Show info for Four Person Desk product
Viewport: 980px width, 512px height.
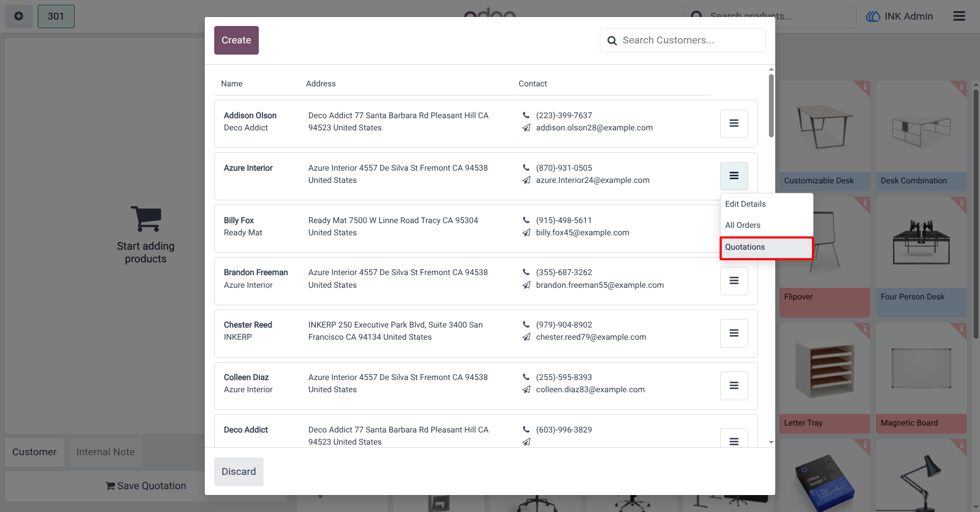coord(960,202)
